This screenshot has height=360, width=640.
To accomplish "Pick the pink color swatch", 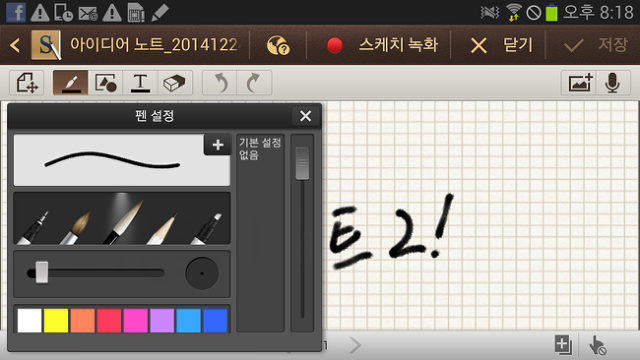I will 136,320.
